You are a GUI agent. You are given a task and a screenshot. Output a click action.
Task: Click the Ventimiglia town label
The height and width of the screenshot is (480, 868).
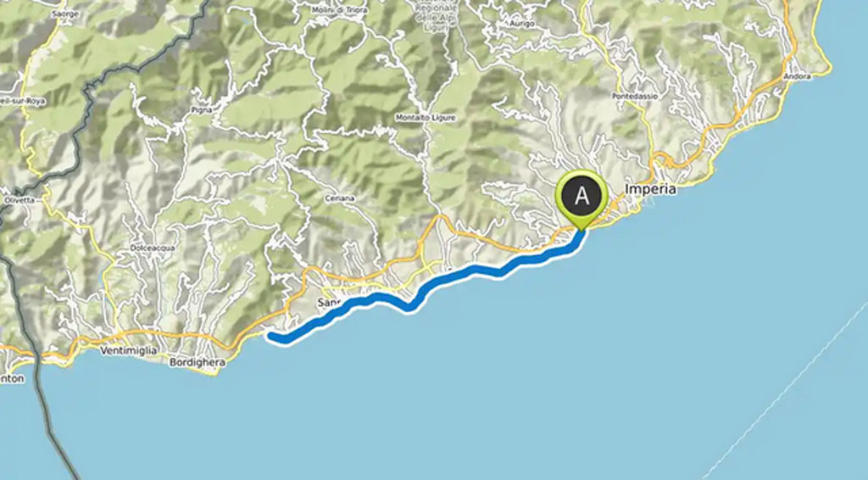coord(129,351)
